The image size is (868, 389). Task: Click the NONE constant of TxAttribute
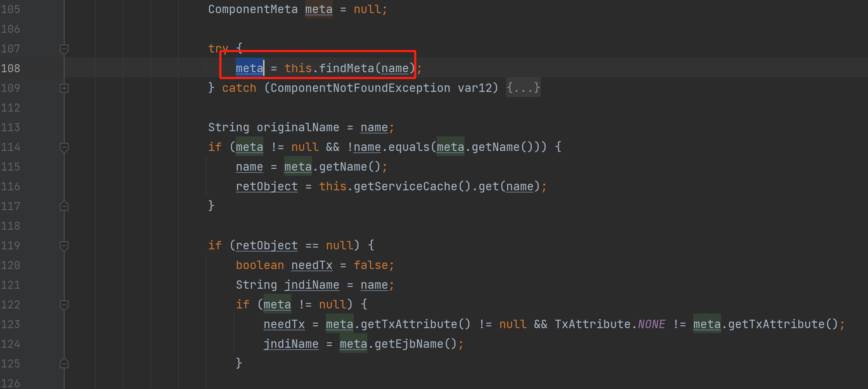(x=651, y=324)
